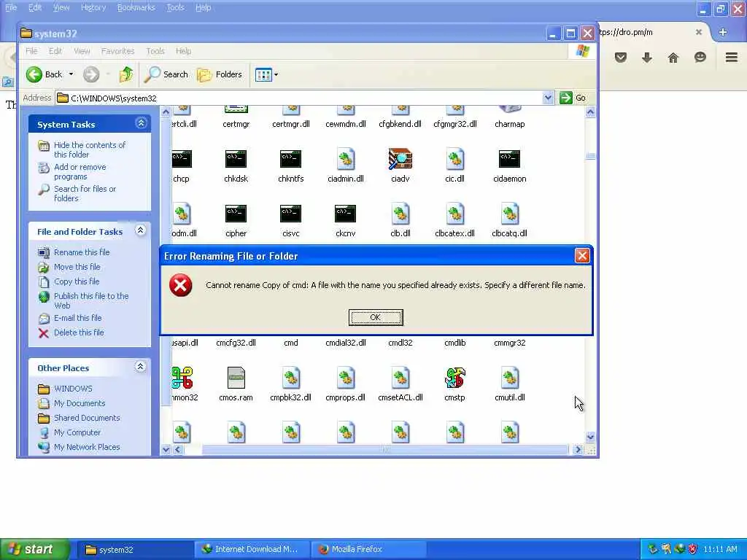Image resolution: width=747 pixels, height=560 pixels.
Task: Click Search for files or folders link
Action: [85, 193]
